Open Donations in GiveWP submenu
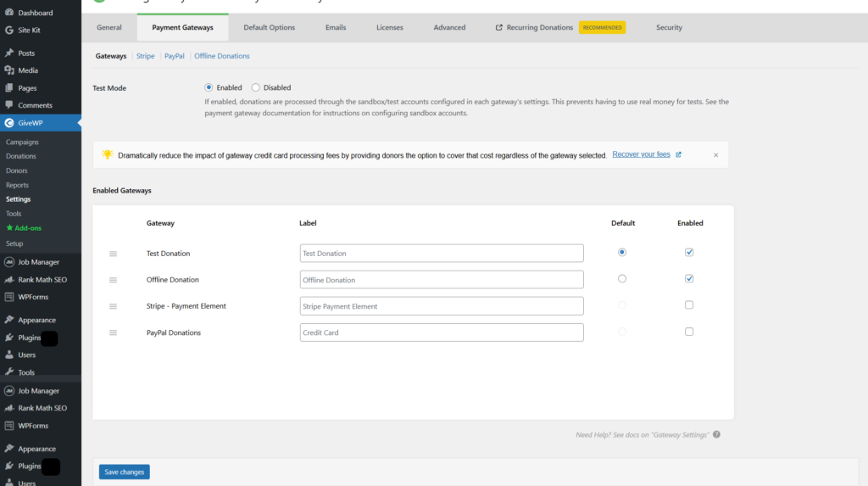 coord(21,156)
